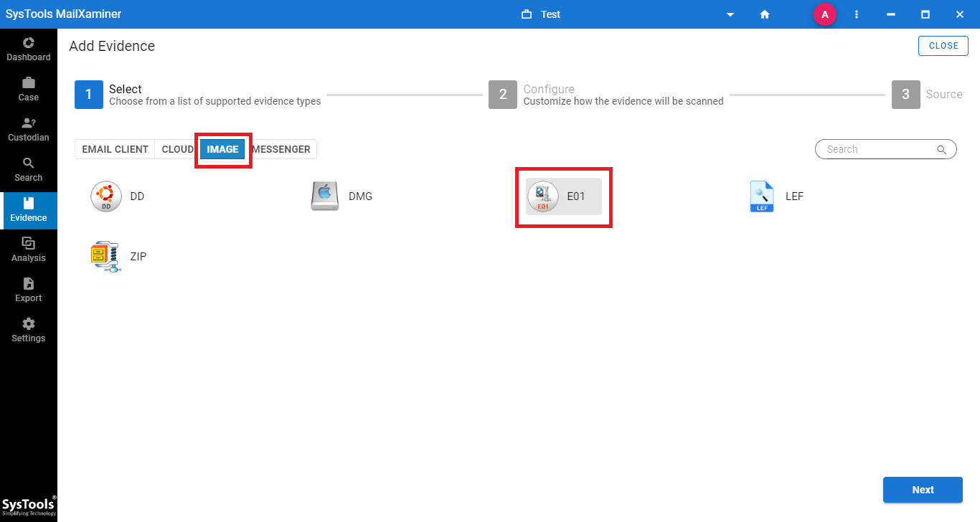Open the Custodian sidebar section

point(29,130)
